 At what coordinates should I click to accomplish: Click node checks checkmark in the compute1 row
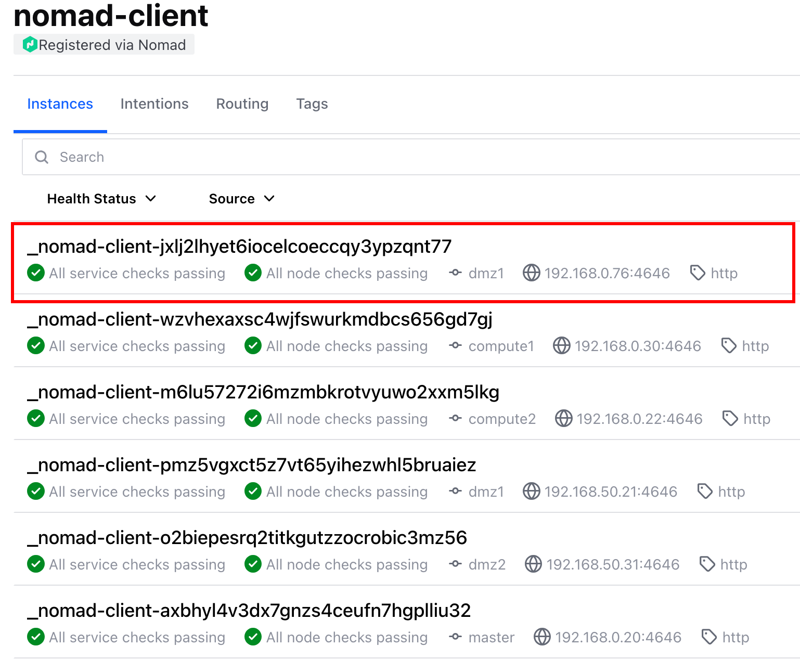click(253, 346)
